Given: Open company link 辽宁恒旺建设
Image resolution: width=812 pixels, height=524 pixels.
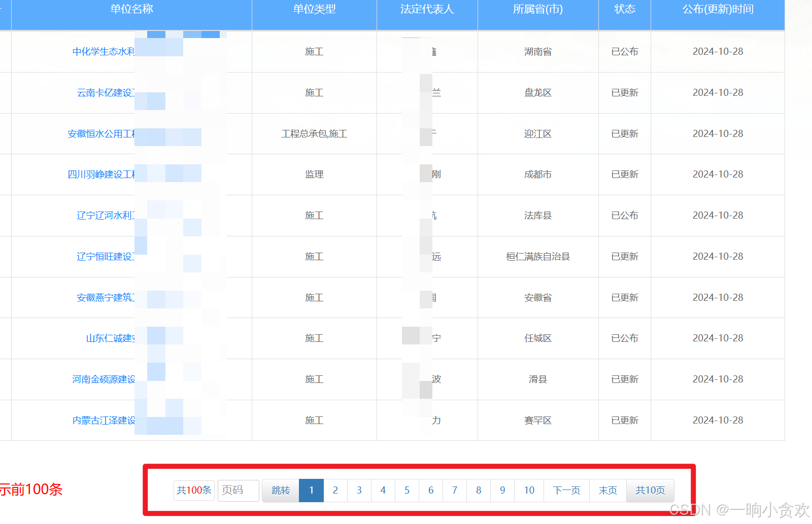Looking at the screenshot, I should click(106, 257).
